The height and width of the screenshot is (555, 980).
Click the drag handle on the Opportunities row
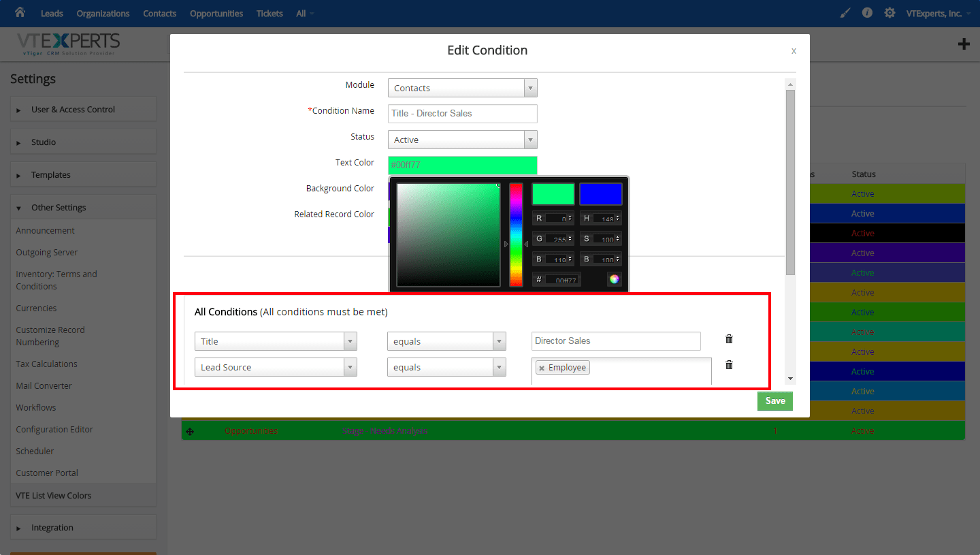coord(191,430)
